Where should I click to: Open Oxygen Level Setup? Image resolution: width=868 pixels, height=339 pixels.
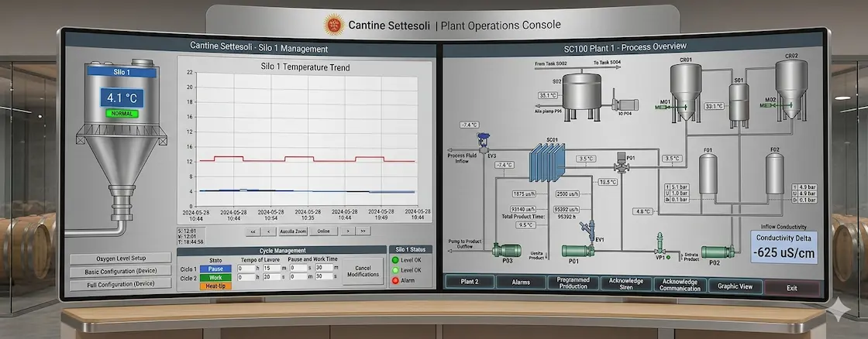(121, 259)
